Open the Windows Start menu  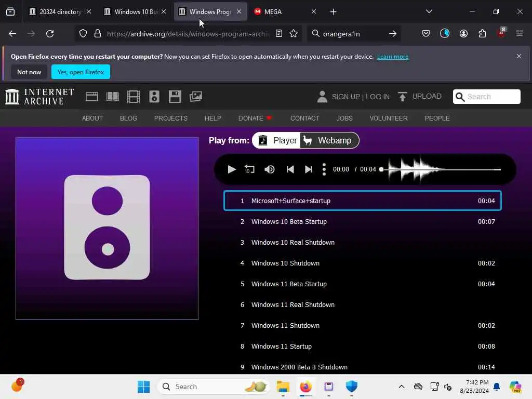(x=143, y=387)
